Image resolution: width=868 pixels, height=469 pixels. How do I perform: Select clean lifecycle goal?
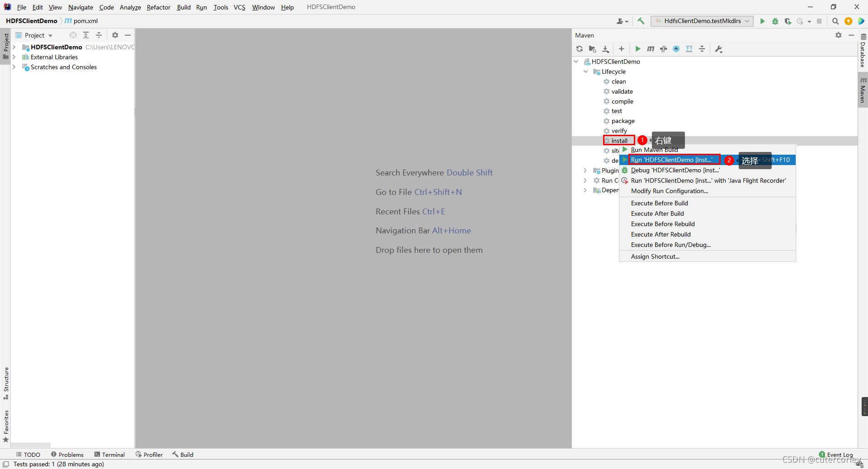click(618, 81)
